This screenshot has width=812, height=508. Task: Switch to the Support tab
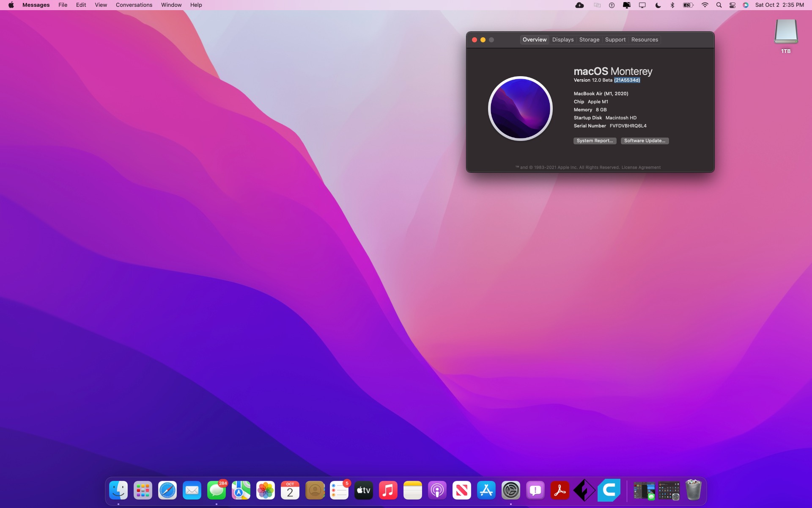tap(615, 40)
